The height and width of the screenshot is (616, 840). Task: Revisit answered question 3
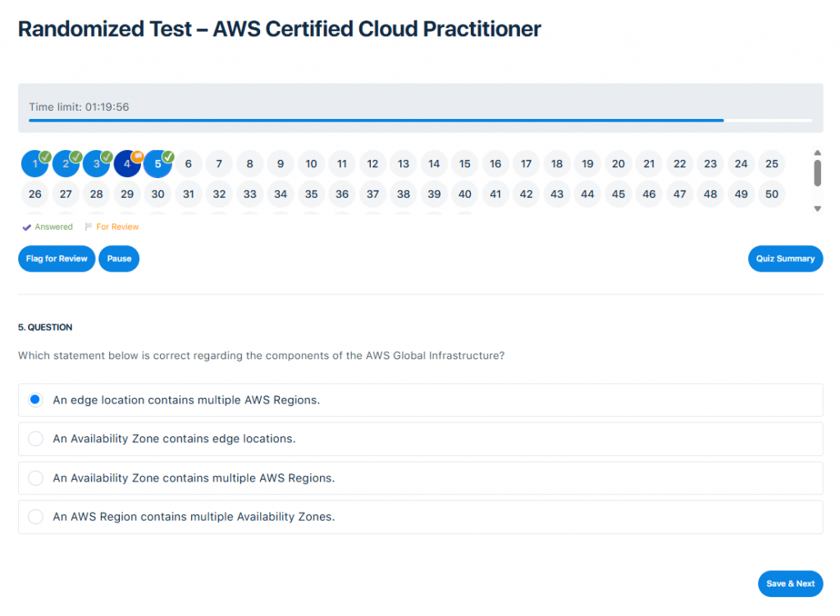(96, 163)
